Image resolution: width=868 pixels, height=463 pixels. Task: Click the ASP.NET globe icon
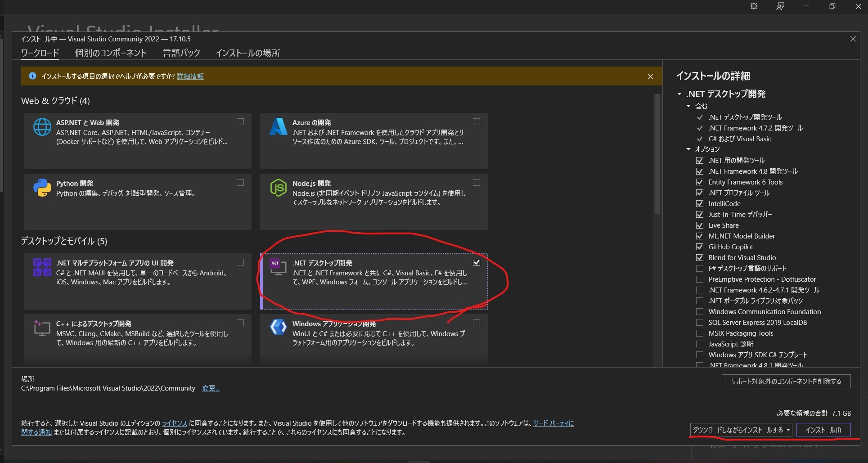[42, 127]
